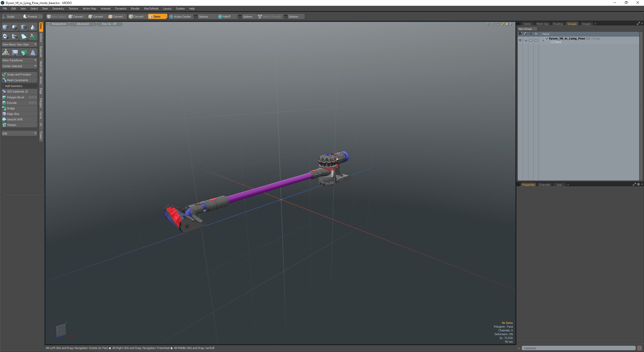Viewport: 644px width, 352px height.
Task: Activate the Taper grid tool
Action: click(33, 53)
